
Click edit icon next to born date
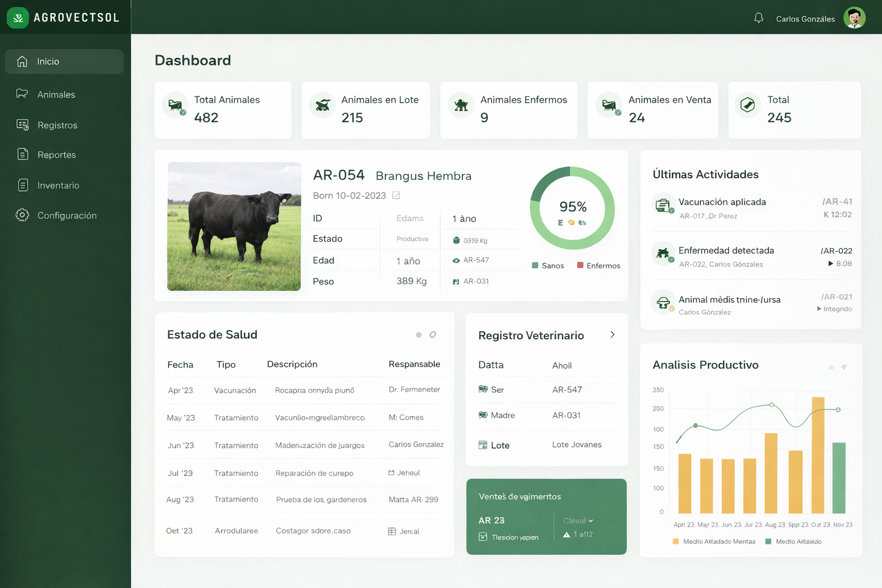[396, 195]
